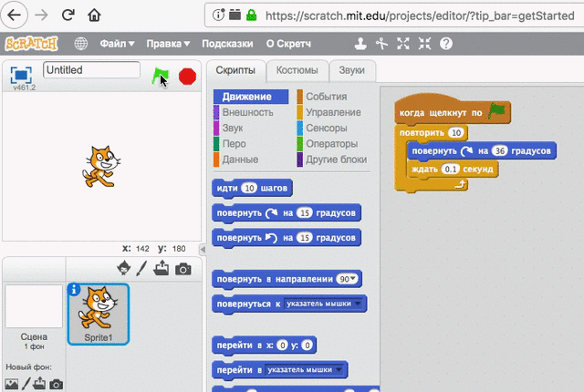
Task: Select the Внешность block category
Action: tap(246, 112)
